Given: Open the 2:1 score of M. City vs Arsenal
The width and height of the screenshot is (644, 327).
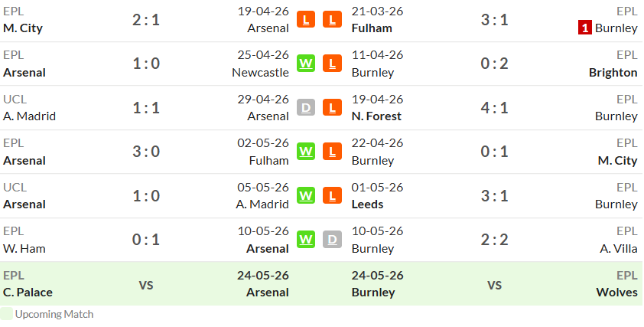Looking at the screenshot, I should [146, 20].
